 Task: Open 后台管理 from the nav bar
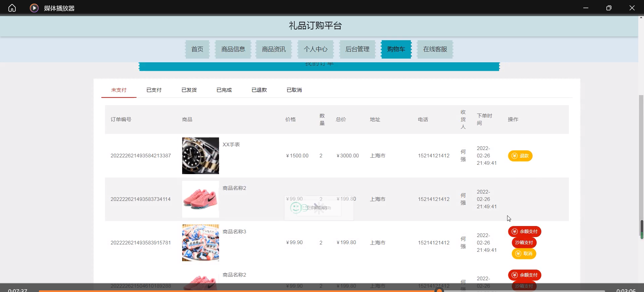[358, 49]
